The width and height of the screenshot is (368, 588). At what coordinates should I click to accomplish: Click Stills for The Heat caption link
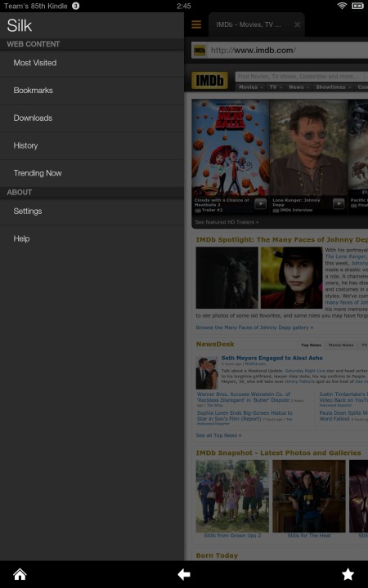coord(309,536)
